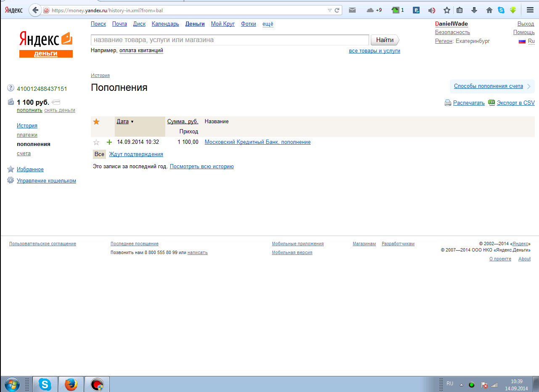This screenshot has width=539, height=392.
Task: Click the green toolbar icon with counter 1
Action: coord(398,10)
